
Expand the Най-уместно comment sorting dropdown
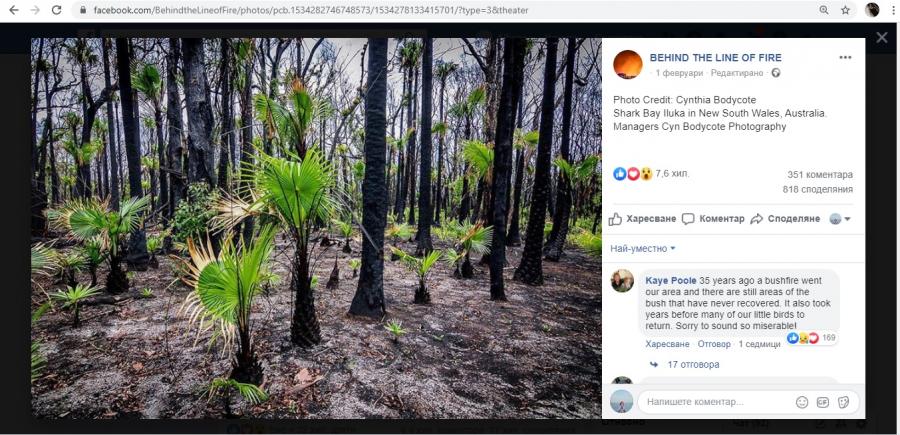[642, 248]
